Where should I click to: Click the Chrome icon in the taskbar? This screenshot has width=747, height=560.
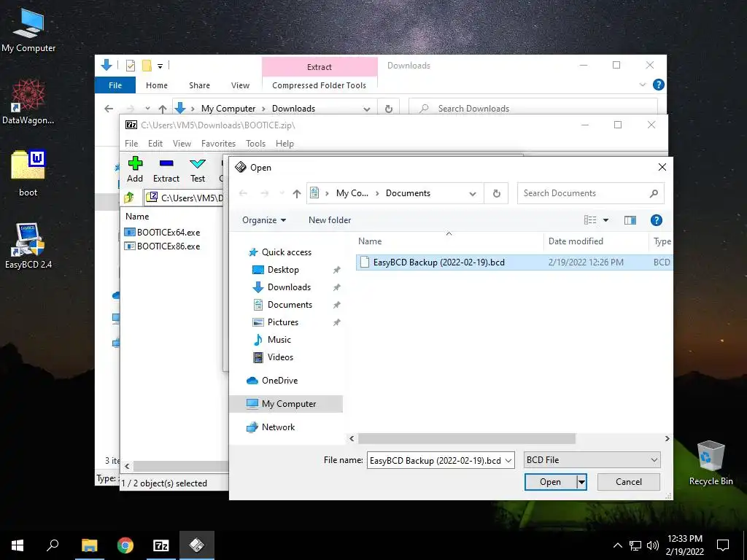[125, 545]
